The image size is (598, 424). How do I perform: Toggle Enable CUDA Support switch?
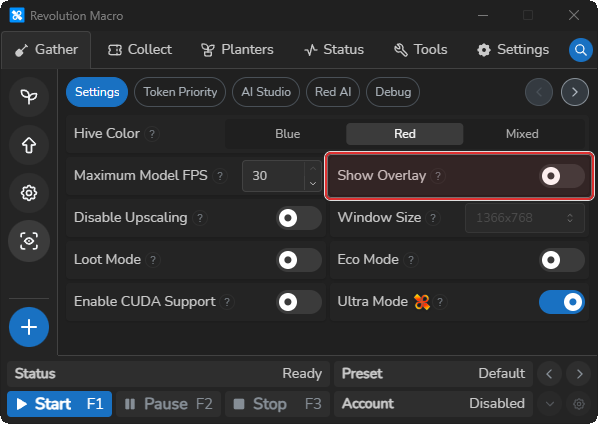point(299,302)
